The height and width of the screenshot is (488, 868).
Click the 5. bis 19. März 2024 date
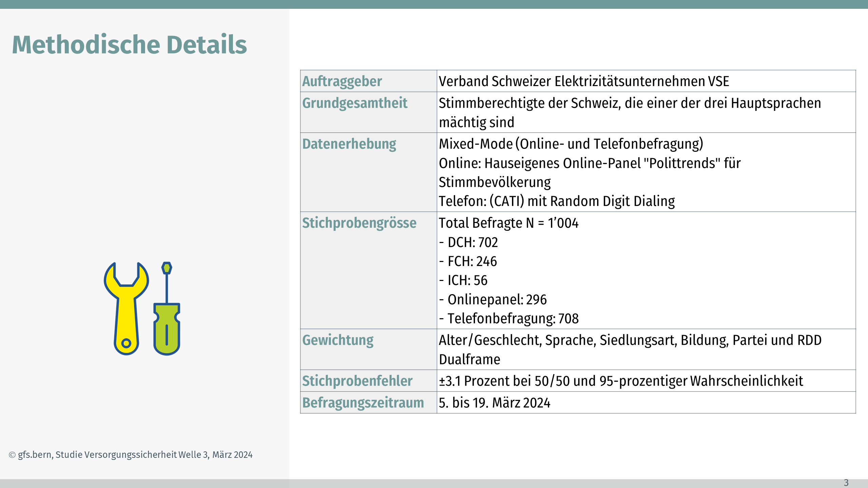494,403
